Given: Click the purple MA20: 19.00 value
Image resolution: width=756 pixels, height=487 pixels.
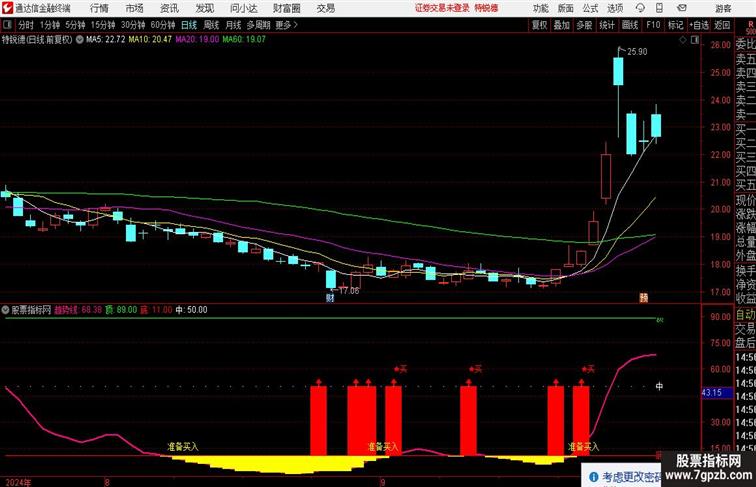Looking at the screenshot, I should click(197, 40).
